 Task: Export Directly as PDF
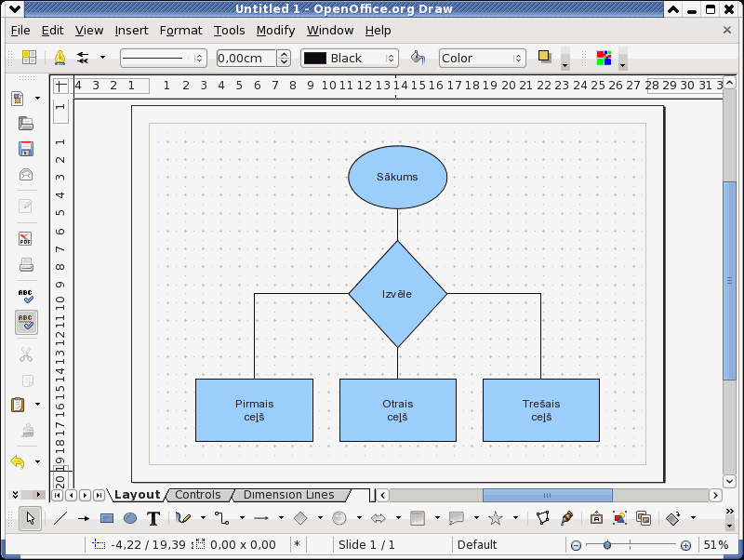[26, 238]
